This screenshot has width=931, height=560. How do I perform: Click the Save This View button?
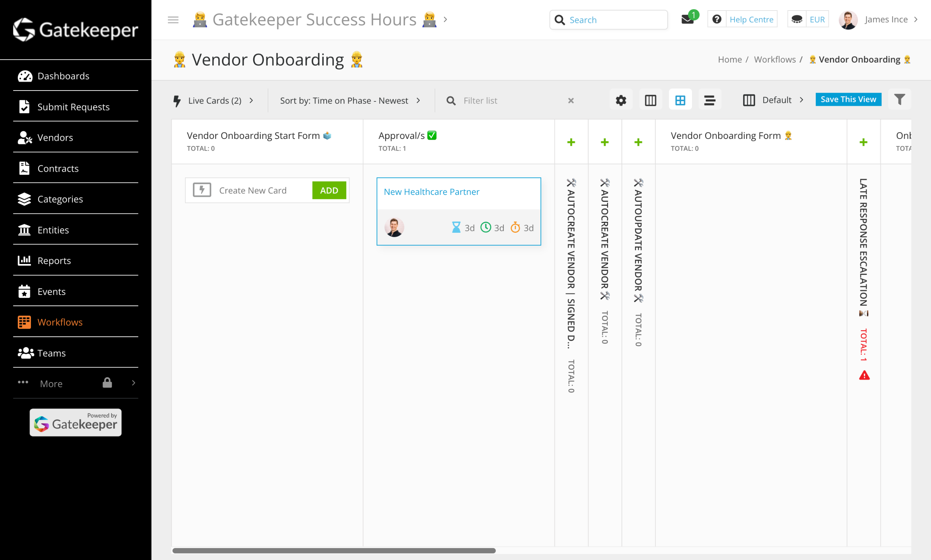[x=848, y=100]
